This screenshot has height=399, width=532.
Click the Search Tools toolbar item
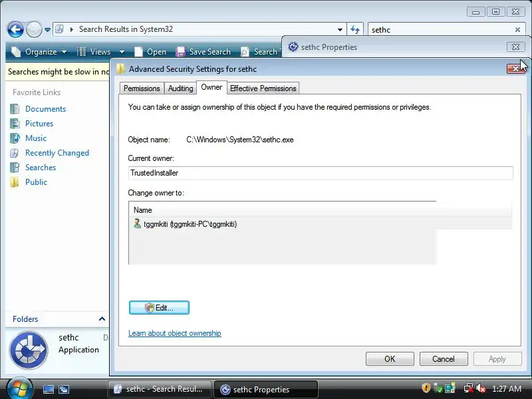(x=260, y=52)
